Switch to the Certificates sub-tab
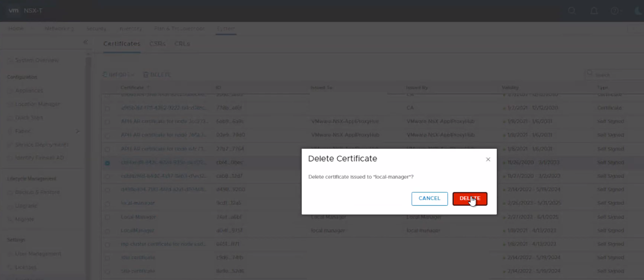The image size is (644, 280). (122, 44)
